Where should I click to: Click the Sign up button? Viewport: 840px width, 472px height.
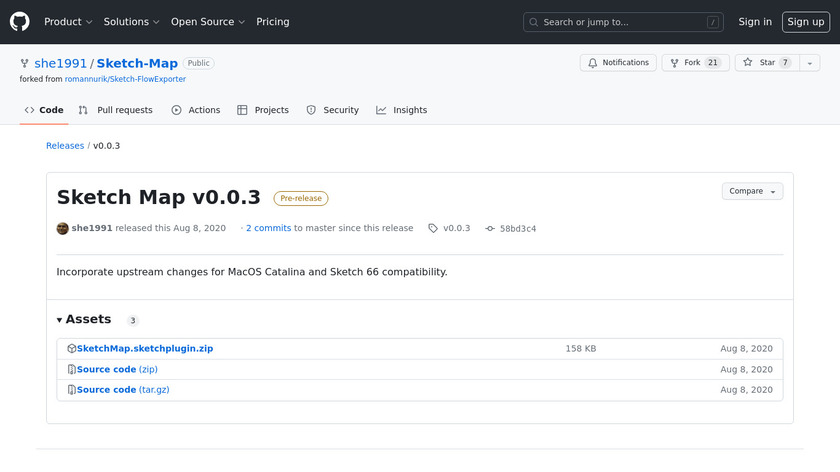point(805,22)
